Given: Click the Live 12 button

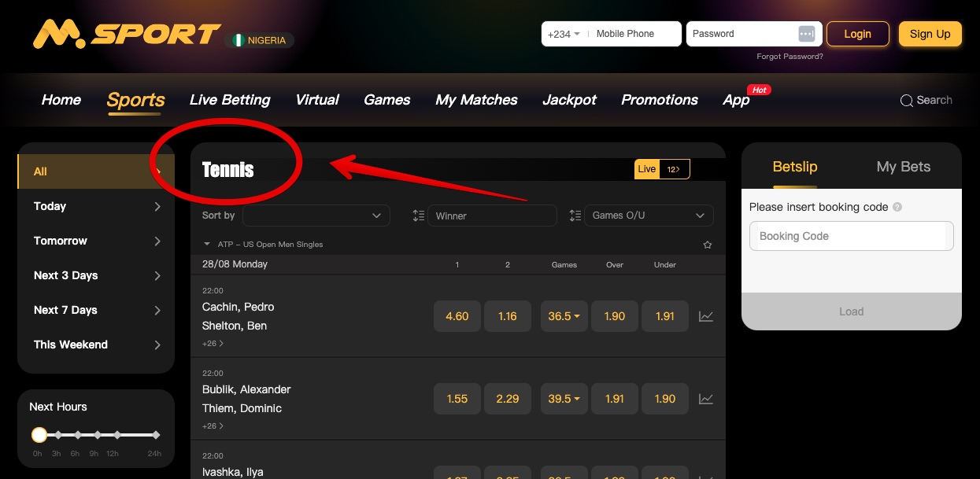Looking at the screenshot, I should point(662,169).
